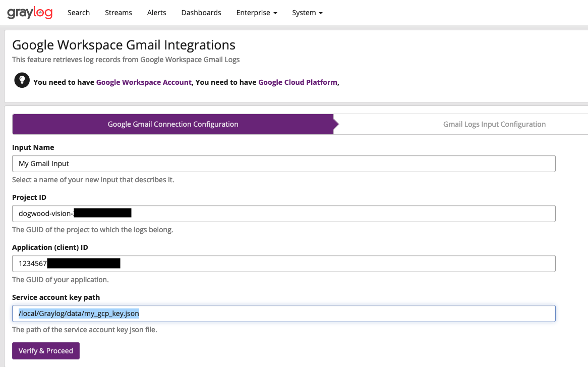Viewport: 588px width, 367px height.
Task: Switch to the Gmail Logs Input Configuration tab
Action: [x=494, y=124]
